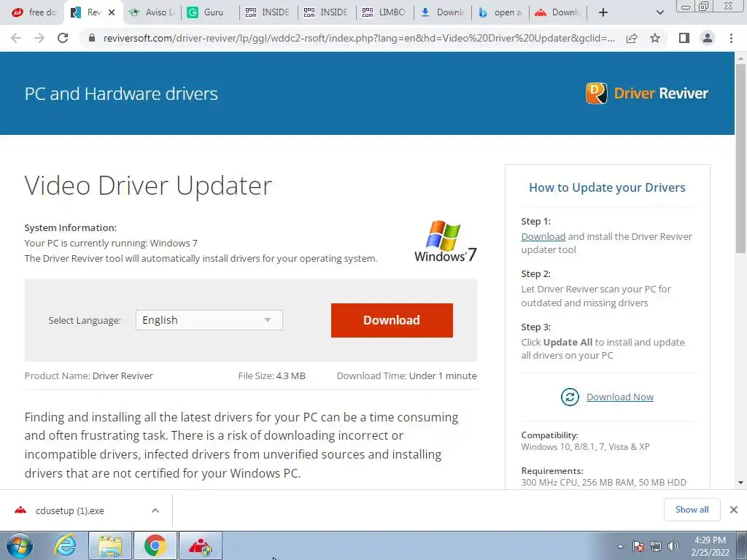Screen dimensions: 747x560
Task: Switch to the LIMBO tab
Action: point(385,12)
